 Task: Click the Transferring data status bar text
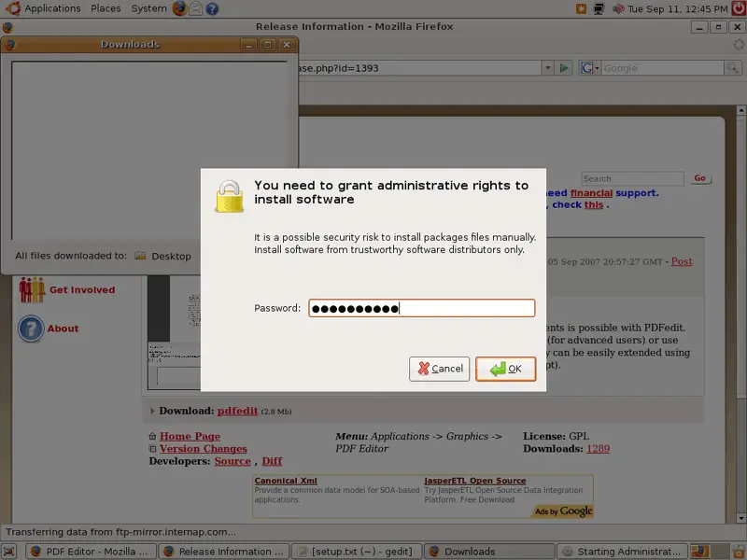click(x=120, y=532)
